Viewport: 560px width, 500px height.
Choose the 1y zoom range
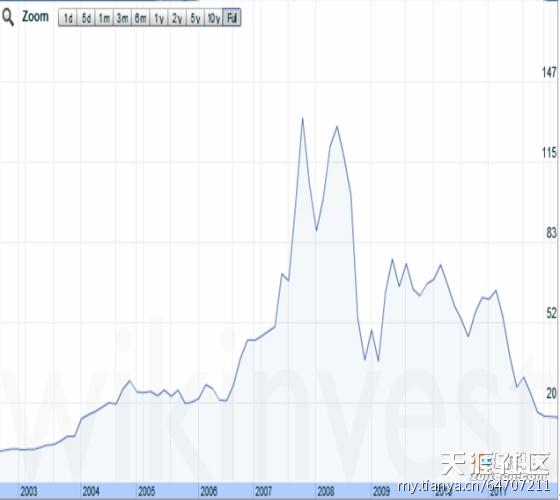tap(159, 18)
